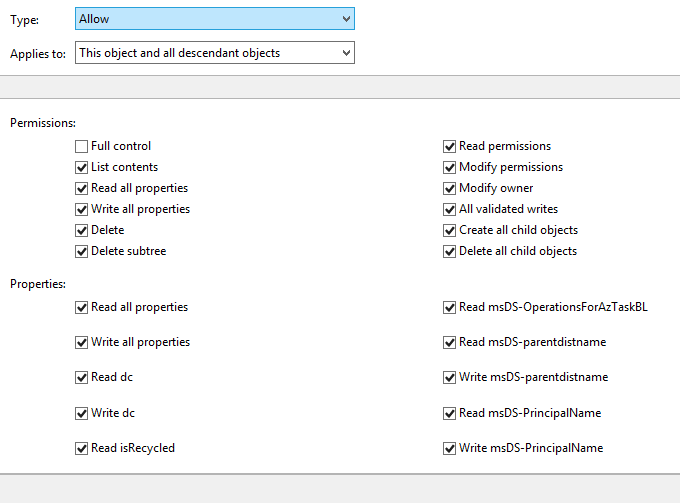Uncheck the Write dc property

[82, 413]
